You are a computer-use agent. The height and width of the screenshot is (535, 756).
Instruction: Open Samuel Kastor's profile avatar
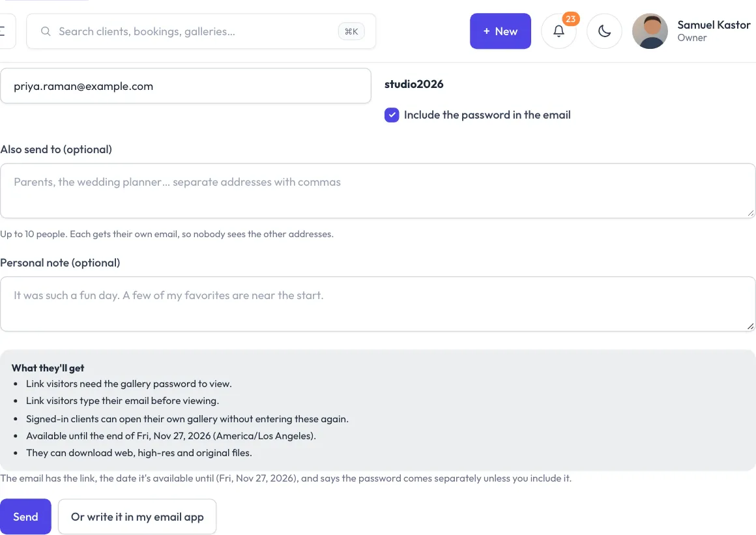pyautogui.click(x=650, y=31)
